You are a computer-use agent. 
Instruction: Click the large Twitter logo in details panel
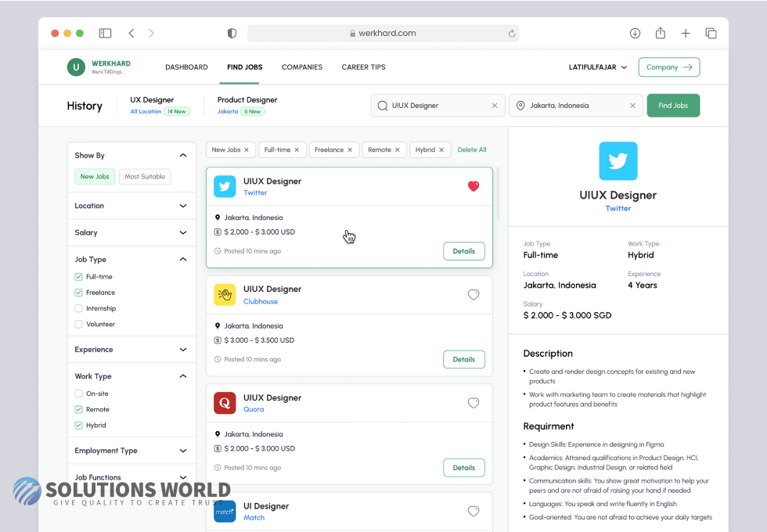(618, 161)
